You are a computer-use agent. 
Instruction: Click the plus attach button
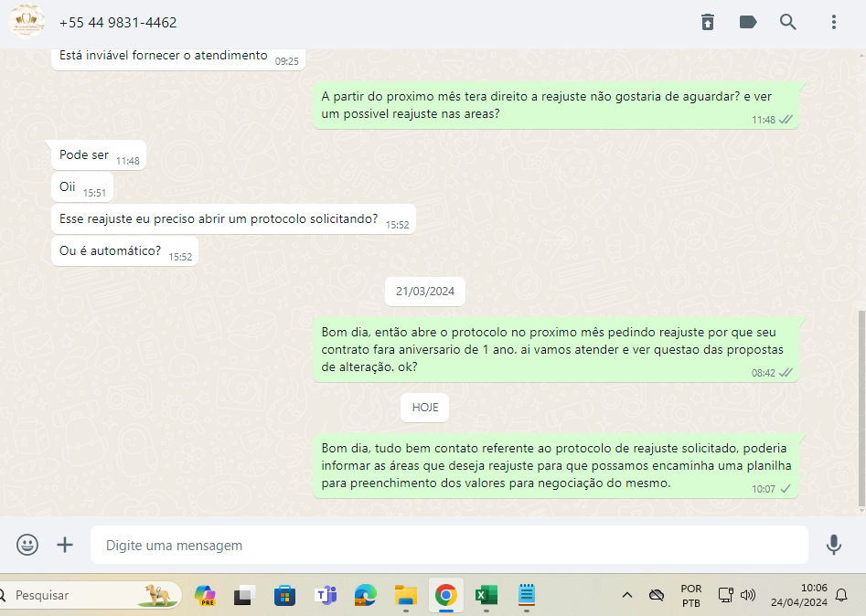coord(65,545)
